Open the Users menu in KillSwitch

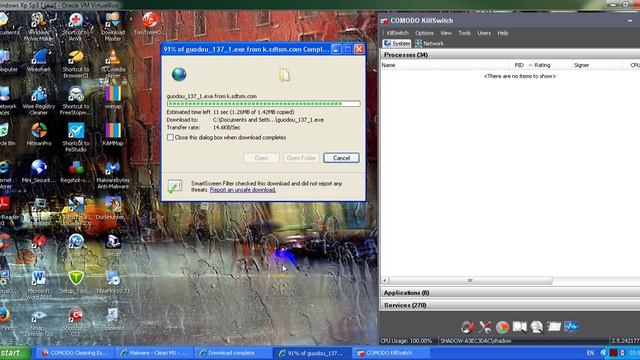484,33
